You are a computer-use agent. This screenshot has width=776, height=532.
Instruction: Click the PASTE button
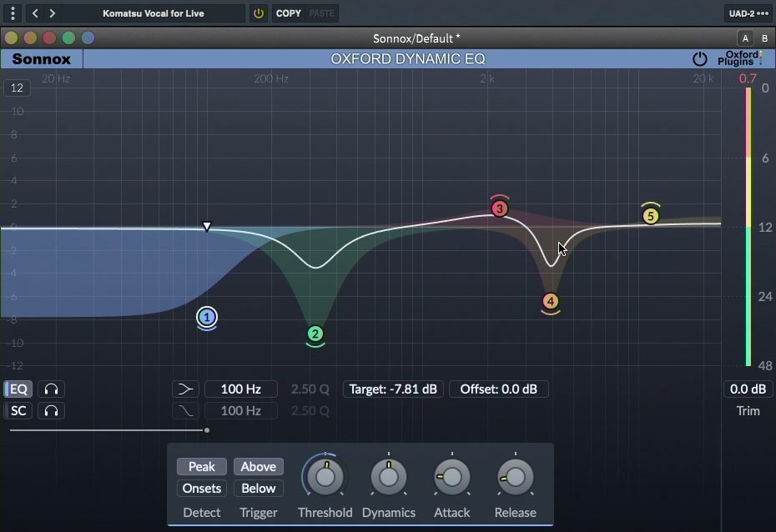click(x=322, y=13)
